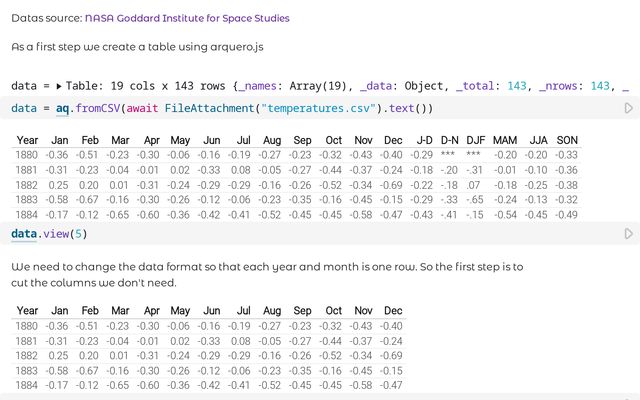Click the Dec header in second table
Viewport: 640px width, 400px height.
[x=392, y=311]
